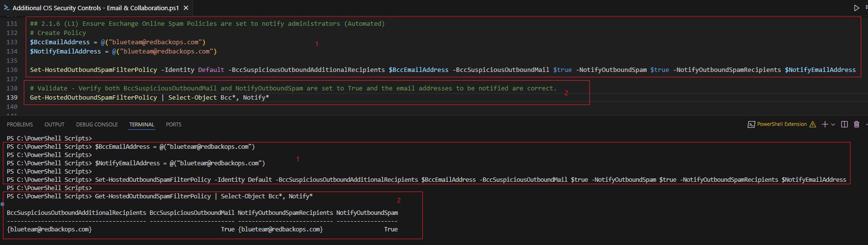Create a new terminal with the plus icon
Viewport: 868px width, 245px height.
tap(825, 124)
